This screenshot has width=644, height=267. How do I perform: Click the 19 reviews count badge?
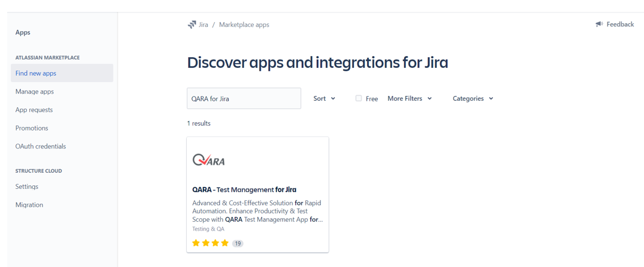pyautogui.click(x=238, y=244)
